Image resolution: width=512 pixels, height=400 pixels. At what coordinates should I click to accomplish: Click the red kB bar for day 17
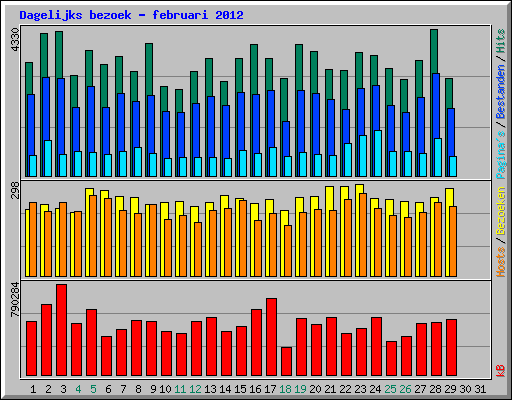point(271,337)
